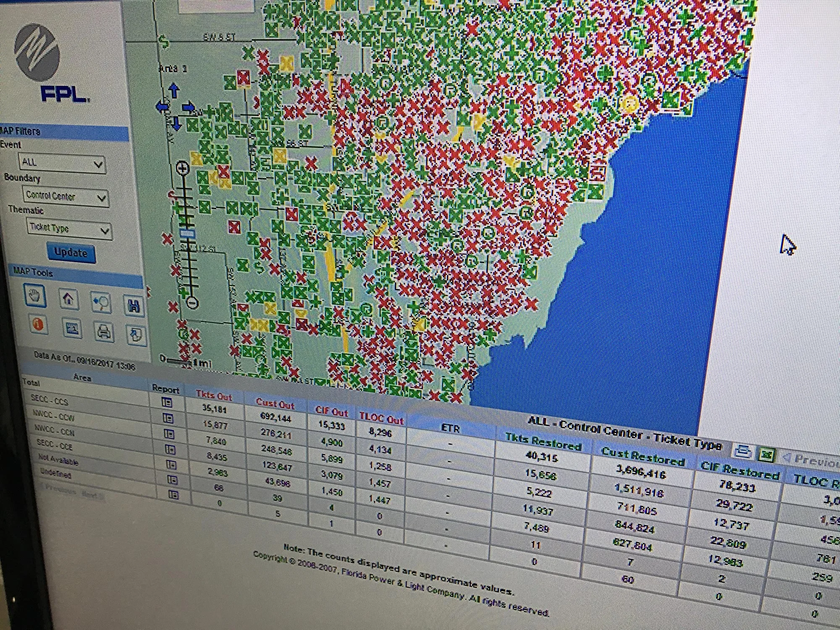
Task: Click the last MAP Tools icon after the printer
Action: [136, 335]
